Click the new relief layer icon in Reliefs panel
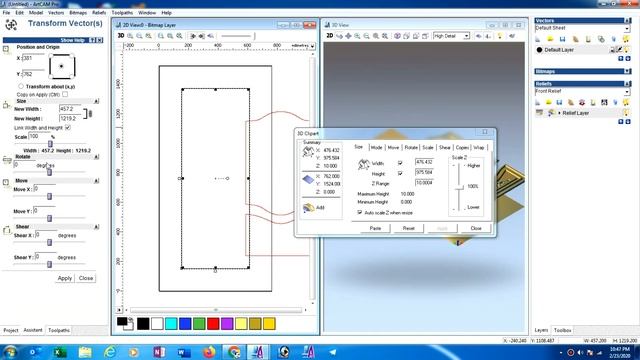Viewport: 640px width, 360px height. point(538,102)
